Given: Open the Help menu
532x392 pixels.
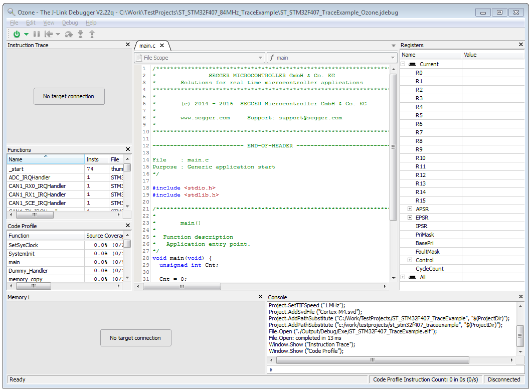Looking at the screenshot, I should 91,23.
